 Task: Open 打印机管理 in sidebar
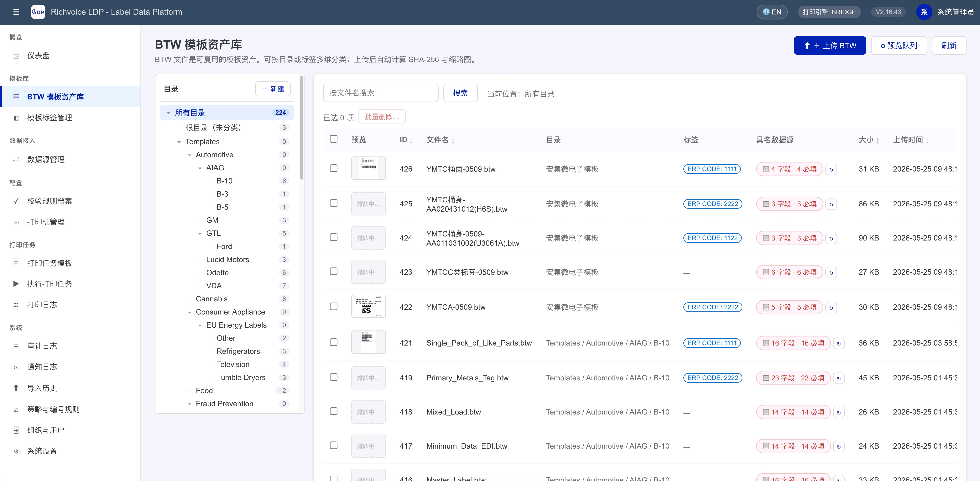point(71,222)
